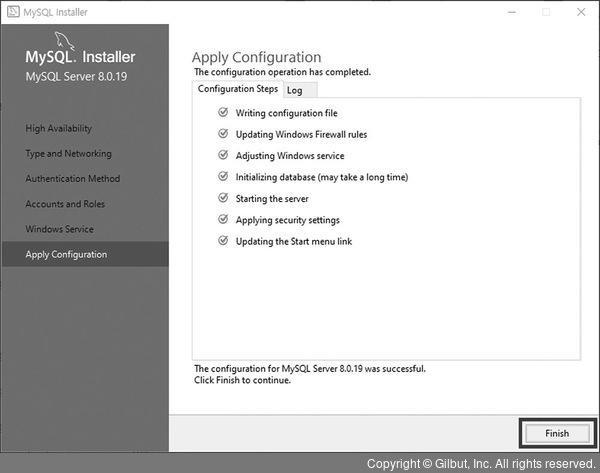Viewport: 600px width, 473px height.
Task: Switch to the Log tab
Action: click(302, 90)
